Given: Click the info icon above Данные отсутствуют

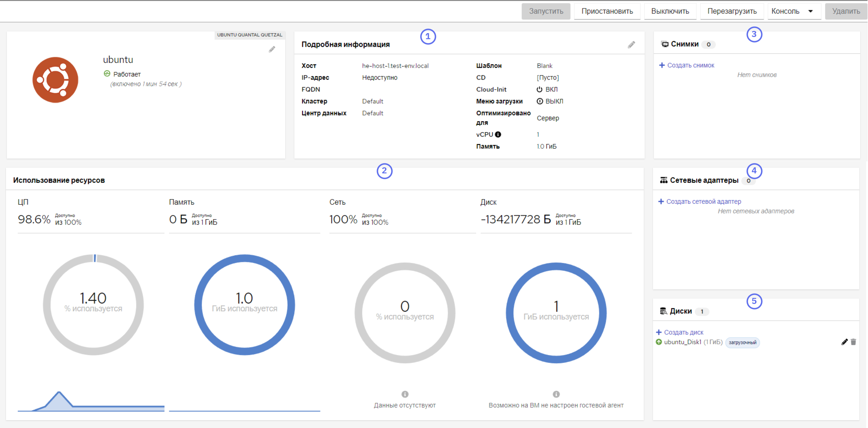Looking at the screenshot, I should coord(405,394).
